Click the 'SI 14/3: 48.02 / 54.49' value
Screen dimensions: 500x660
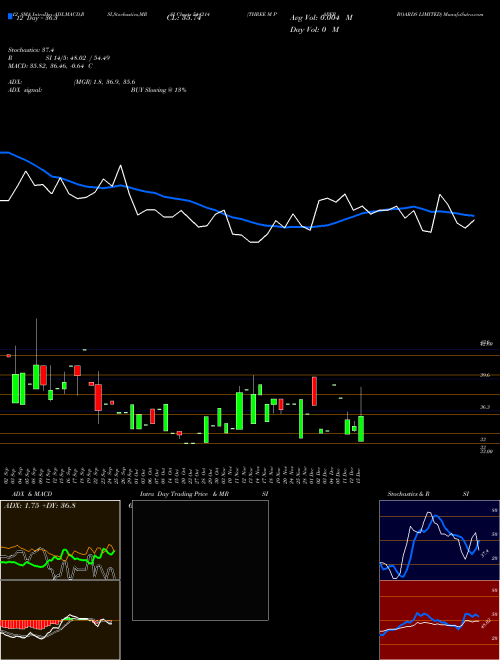(78, 58)
